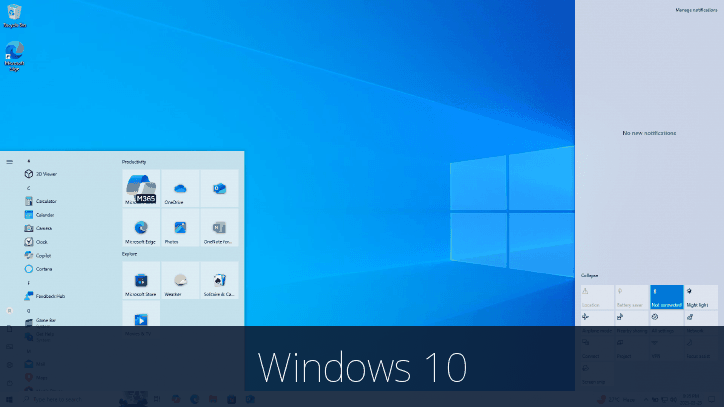Select the 'No new notifications' message
Screen dimensions: 724x407
pos(649,133)
